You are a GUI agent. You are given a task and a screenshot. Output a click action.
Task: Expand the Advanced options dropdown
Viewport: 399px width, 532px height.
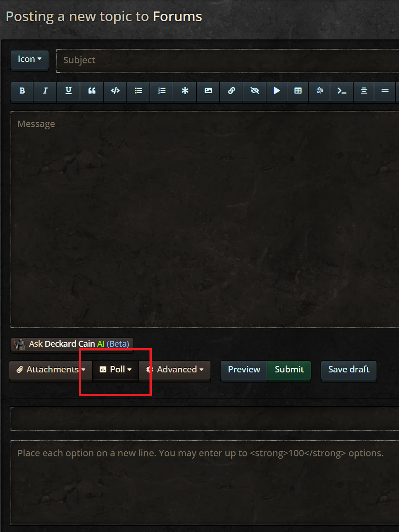point(175,370)
